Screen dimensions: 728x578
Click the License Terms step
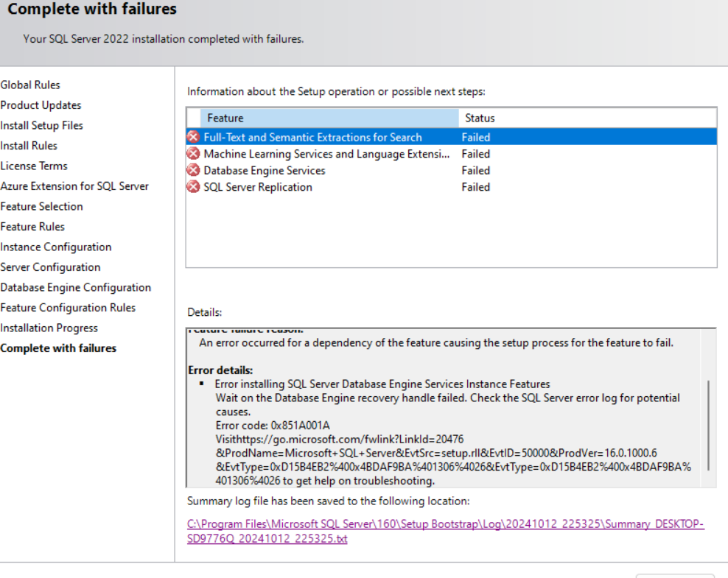click(34, 166)
